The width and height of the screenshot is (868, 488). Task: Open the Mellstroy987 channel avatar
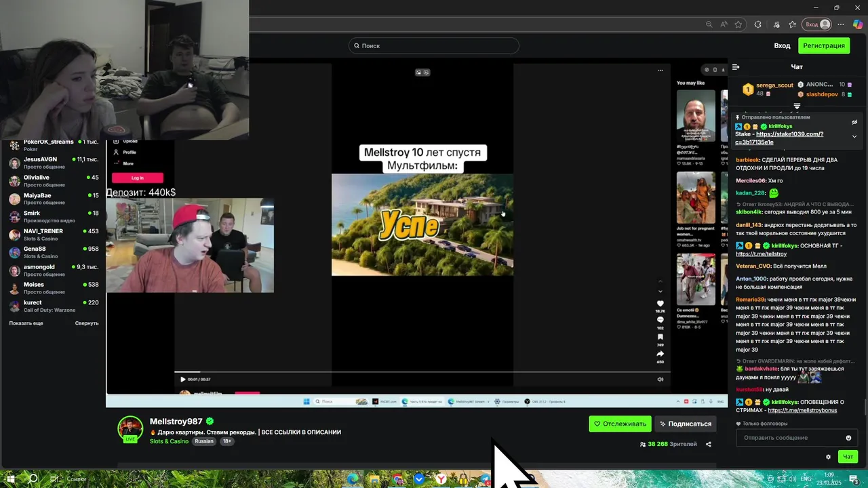[130, 429]
